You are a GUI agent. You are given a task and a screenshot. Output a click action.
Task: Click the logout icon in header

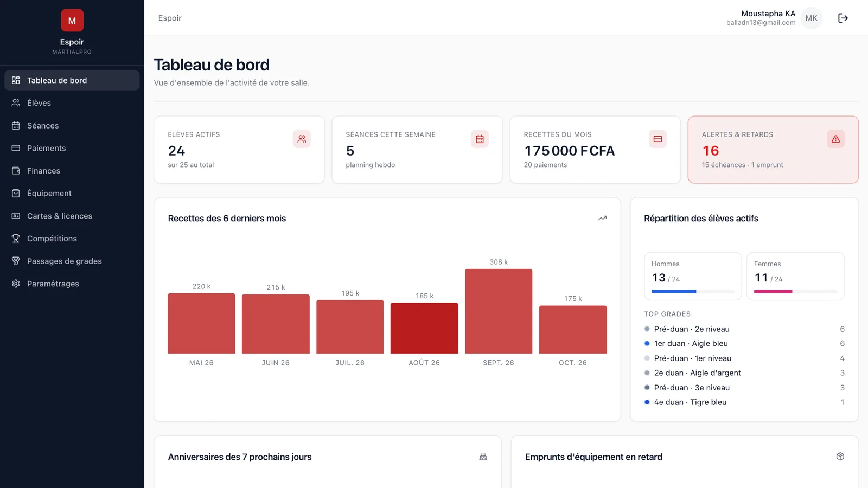pyautogui.click(x=843, y=18)
